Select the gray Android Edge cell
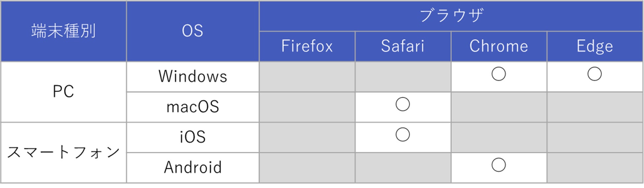This screenshot has width=644, height=188. pos(594,167)
